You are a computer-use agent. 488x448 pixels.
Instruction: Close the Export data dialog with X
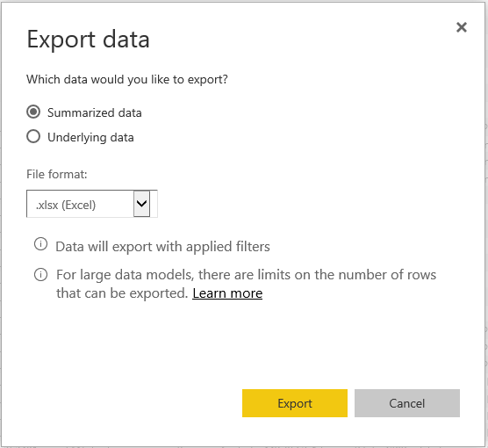pos(462,27)
